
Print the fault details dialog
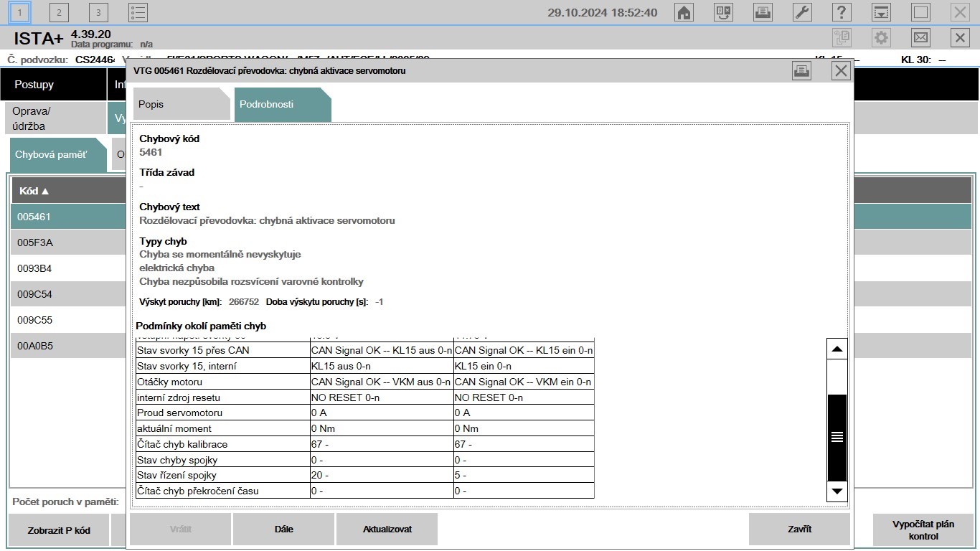801,70
